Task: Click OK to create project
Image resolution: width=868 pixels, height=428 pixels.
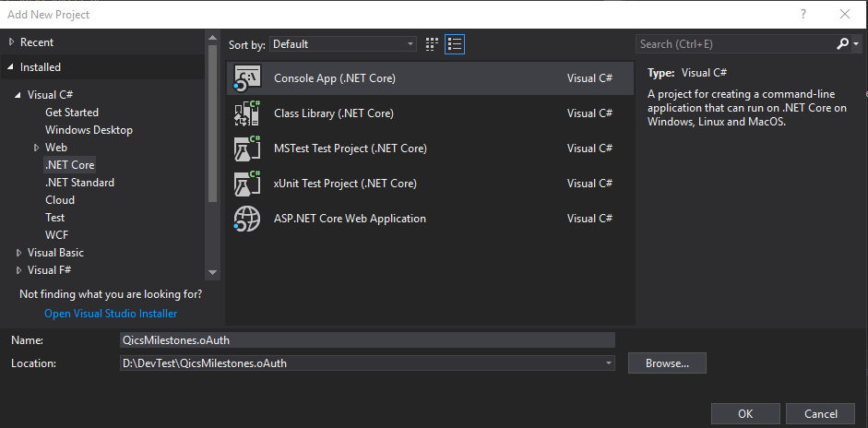Action: 745,413
